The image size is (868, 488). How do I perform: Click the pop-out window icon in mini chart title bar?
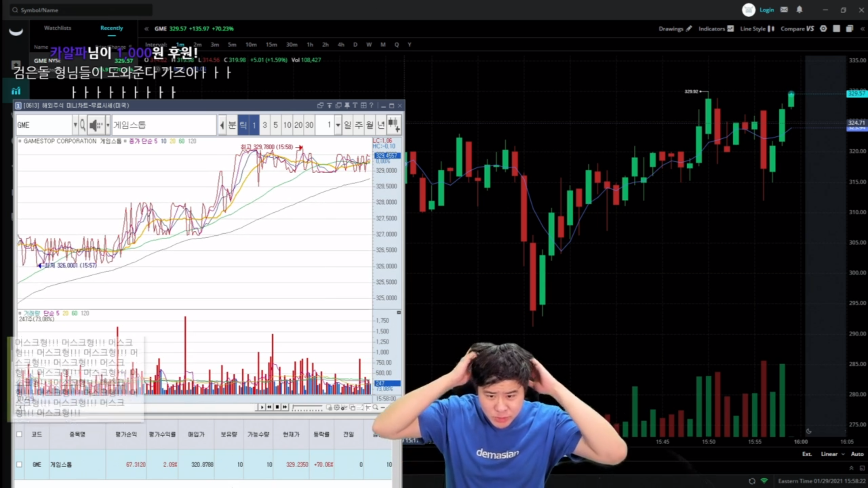tap(320, 105)
